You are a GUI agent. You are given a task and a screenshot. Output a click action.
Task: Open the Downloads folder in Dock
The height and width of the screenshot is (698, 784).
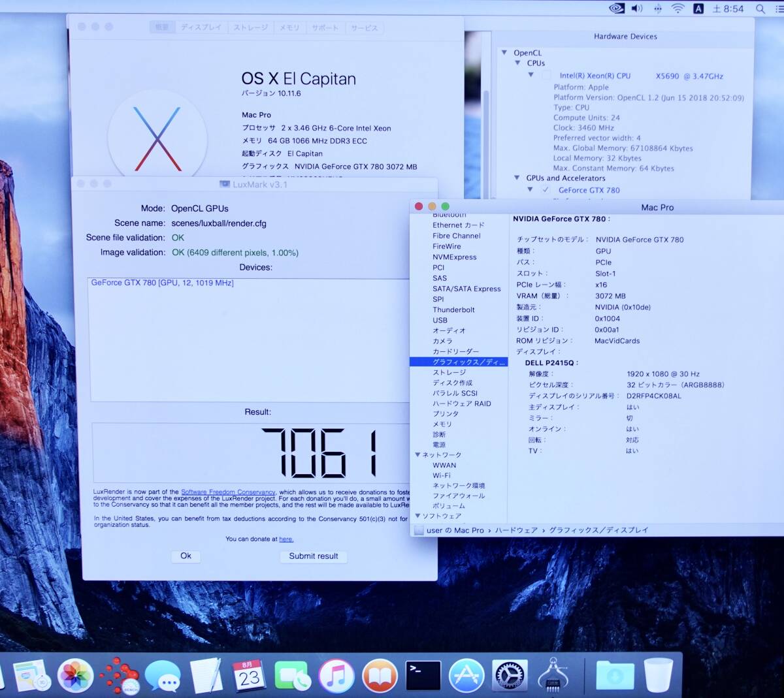(x=615, y=676)
